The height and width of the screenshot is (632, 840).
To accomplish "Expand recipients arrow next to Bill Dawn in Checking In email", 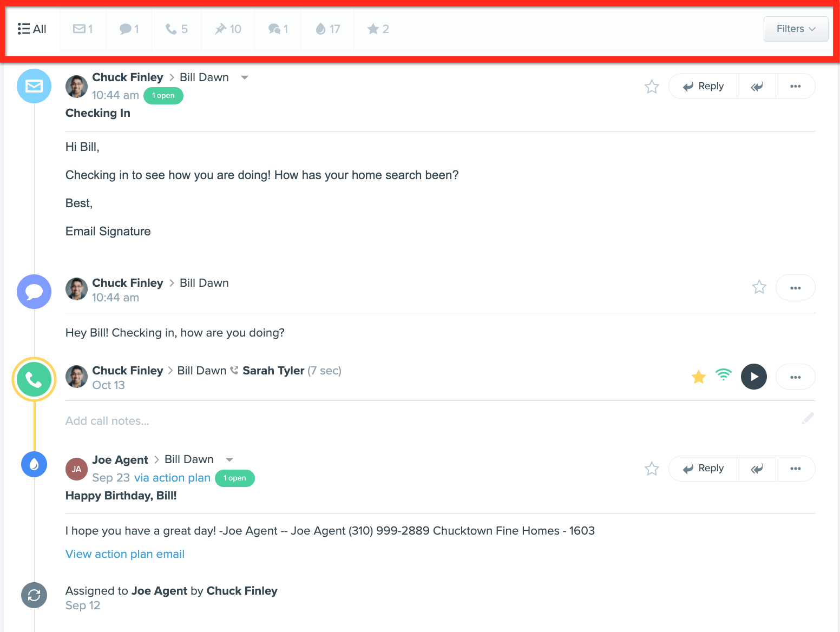I will click(x=245, y=77).
